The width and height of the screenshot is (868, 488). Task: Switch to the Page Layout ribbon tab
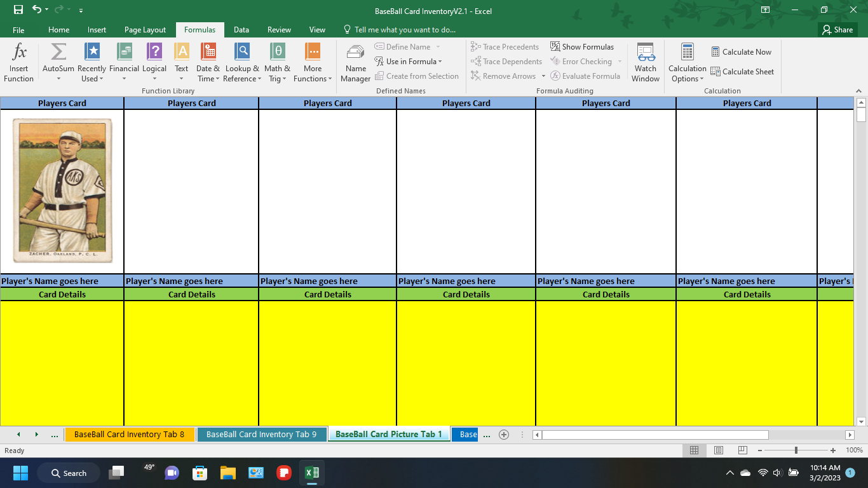click(x=145, y=30)
